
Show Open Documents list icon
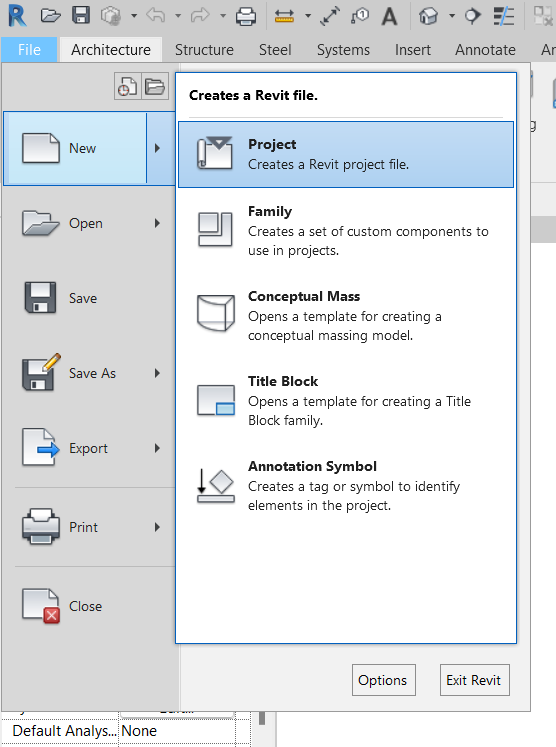(x=155, y=86)
